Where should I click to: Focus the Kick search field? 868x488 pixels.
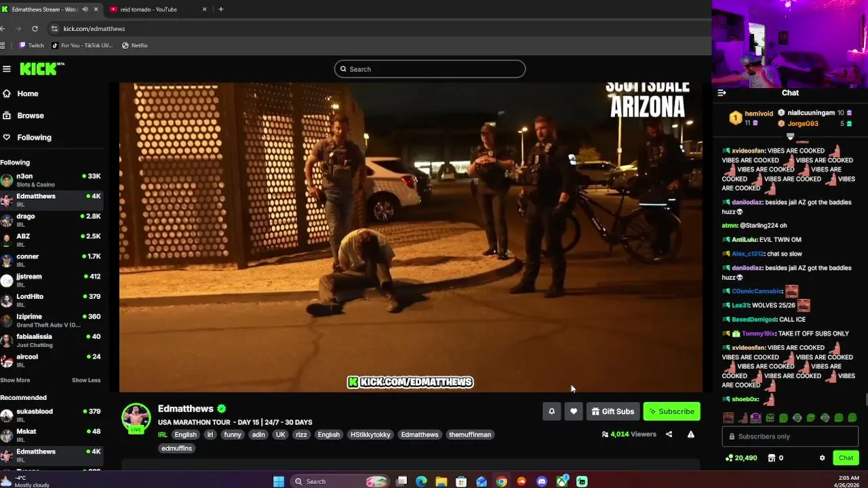point(430,68)
